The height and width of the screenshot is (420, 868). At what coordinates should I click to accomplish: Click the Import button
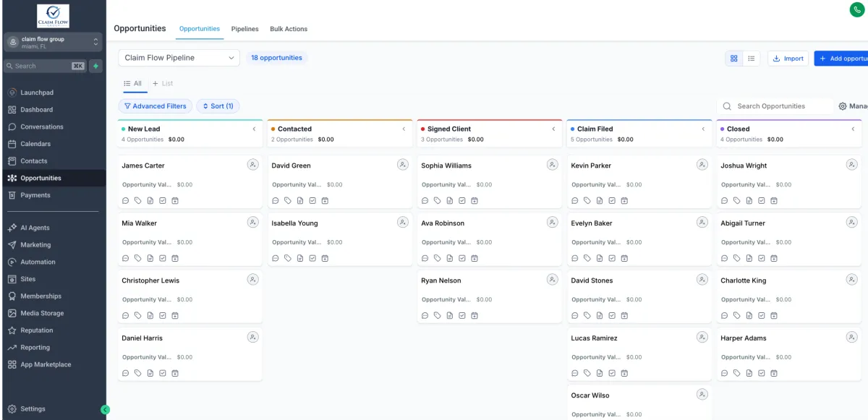788,59
